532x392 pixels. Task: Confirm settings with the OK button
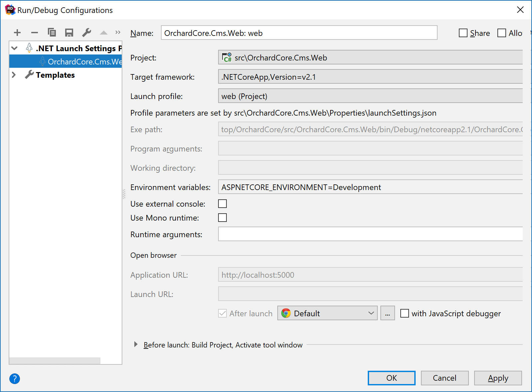tap(391, 378)
